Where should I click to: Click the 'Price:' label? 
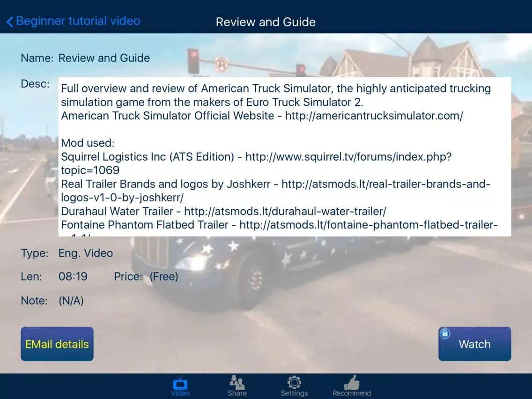128,276
